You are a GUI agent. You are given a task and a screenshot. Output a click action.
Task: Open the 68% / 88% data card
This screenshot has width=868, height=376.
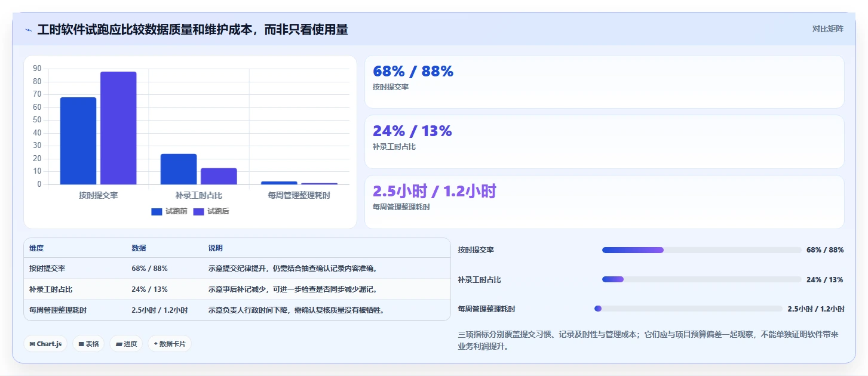point(604,82)
